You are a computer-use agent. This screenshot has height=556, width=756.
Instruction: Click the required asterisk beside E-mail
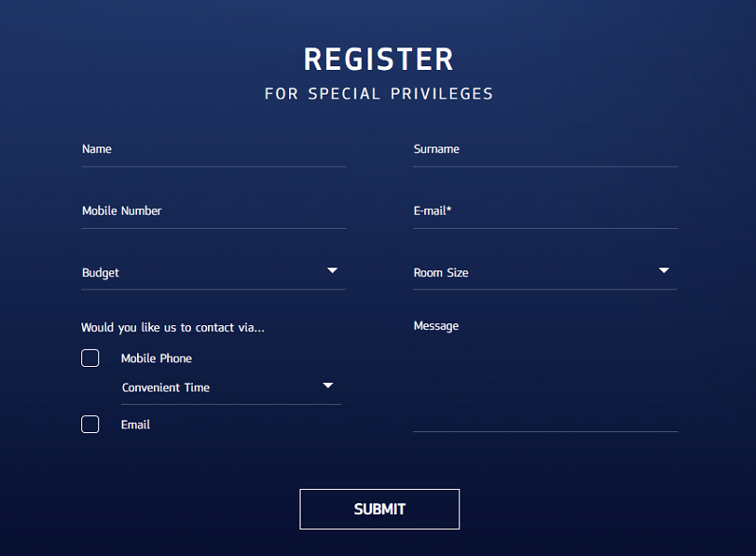[x=449, y=210]
